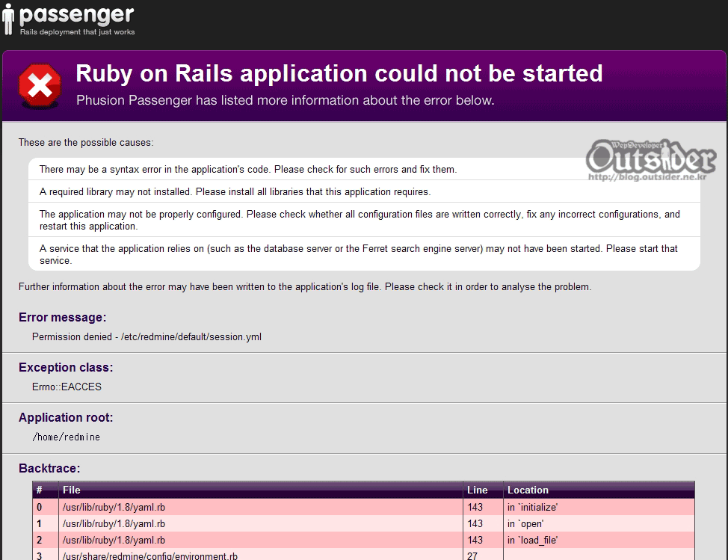Screen dimensions: 728x560
Task: Select yaml.rb file in backtrace row 1
Action: tap(114, 523)
